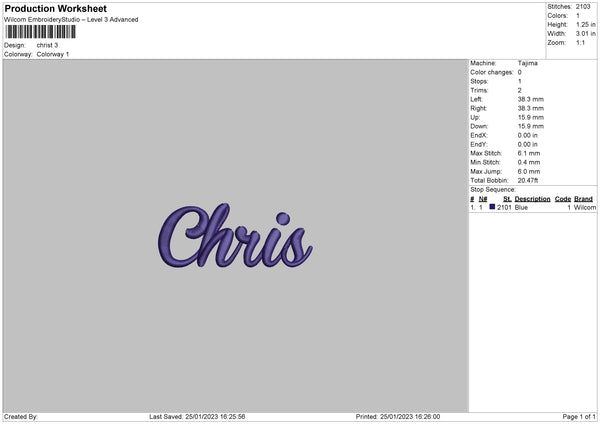Click 'Wilcom EmbroideryStudio – Level 3 Advanced' text
The height and width of the screenshot is (424, 600).
point(71,20)
